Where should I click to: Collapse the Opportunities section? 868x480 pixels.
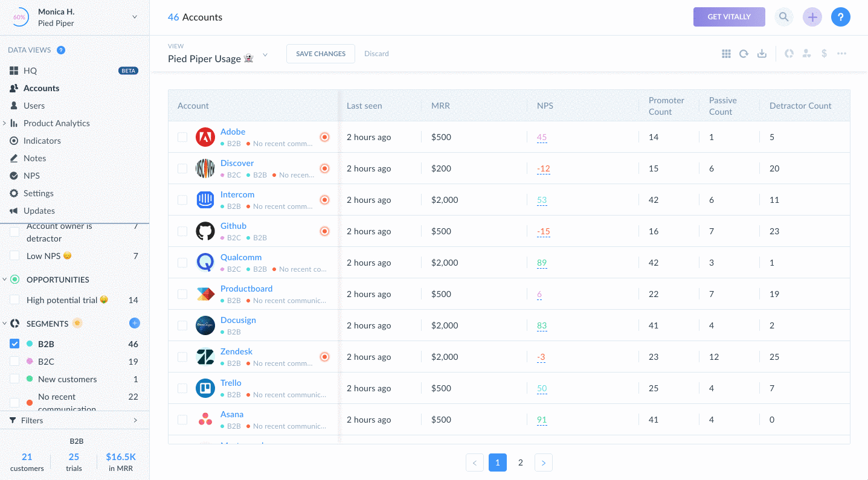[5, 280]
